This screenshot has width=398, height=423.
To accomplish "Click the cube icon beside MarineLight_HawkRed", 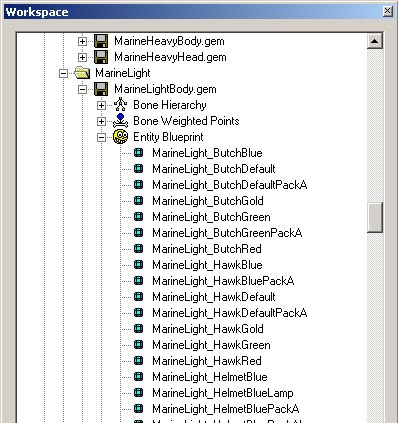I will [139, 361].
